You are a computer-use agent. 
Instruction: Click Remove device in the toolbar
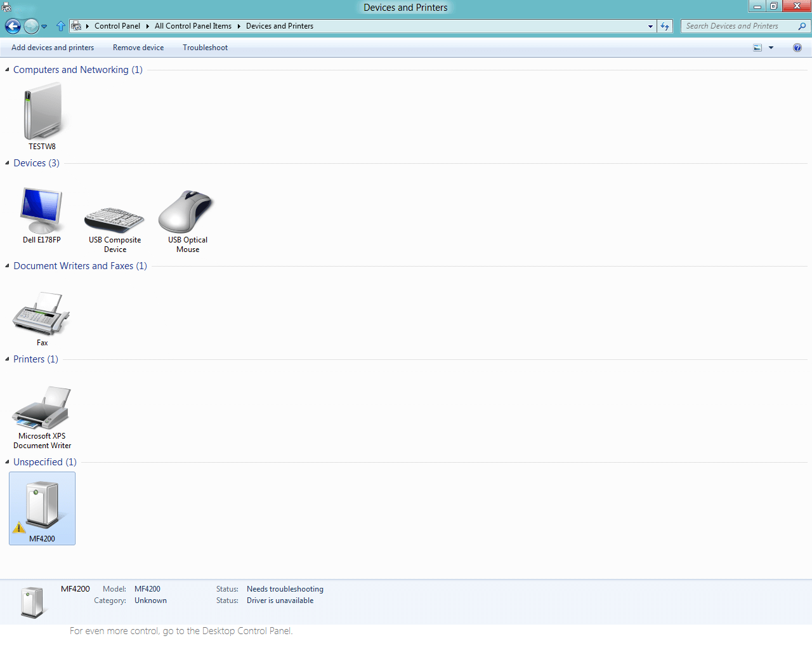coord(138,48)
